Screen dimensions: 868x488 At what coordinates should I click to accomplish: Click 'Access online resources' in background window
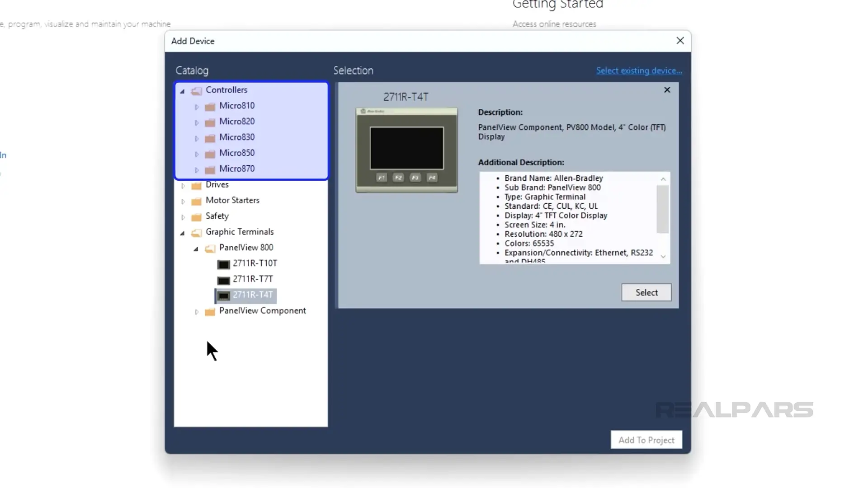[554, 24]
